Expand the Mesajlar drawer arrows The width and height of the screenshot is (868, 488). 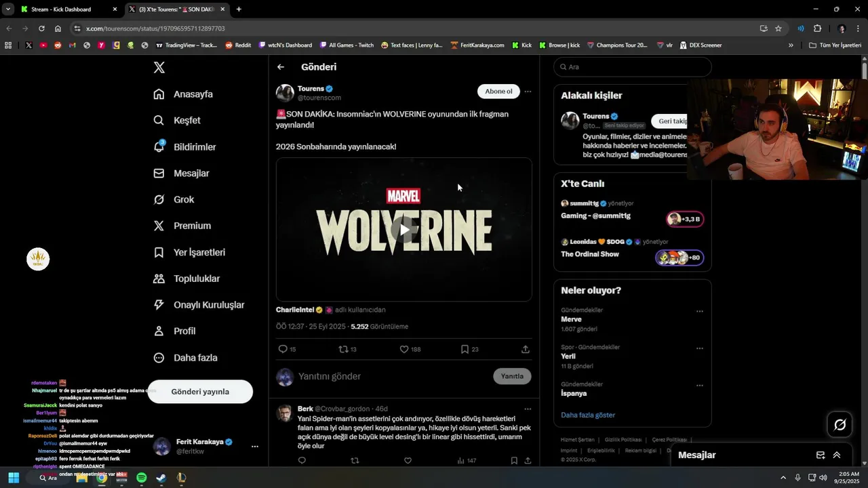click(837, 455)
